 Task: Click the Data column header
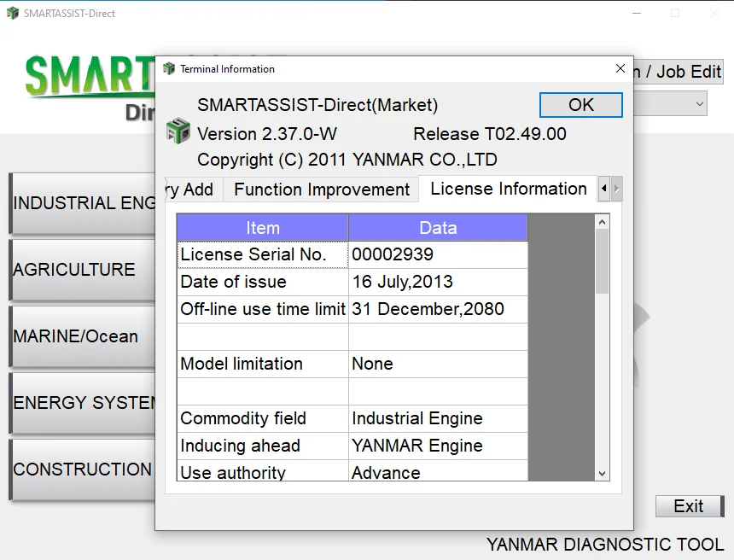click(x=438, y=228)
